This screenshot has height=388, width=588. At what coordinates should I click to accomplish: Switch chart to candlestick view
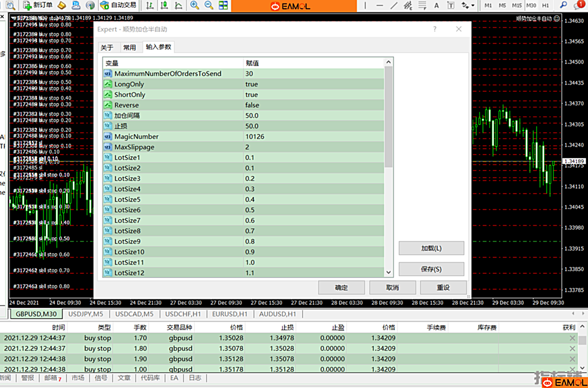[x=164, y=5]
